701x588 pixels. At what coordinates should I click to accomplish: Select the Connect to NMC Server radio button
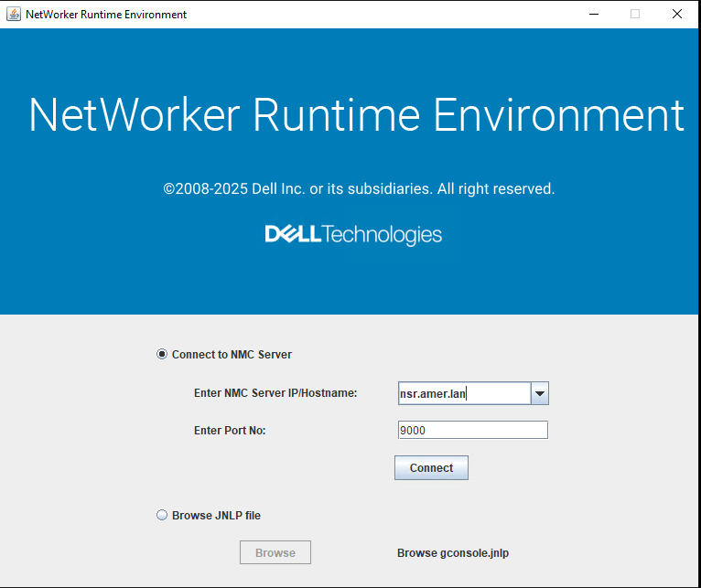(162, 354)
